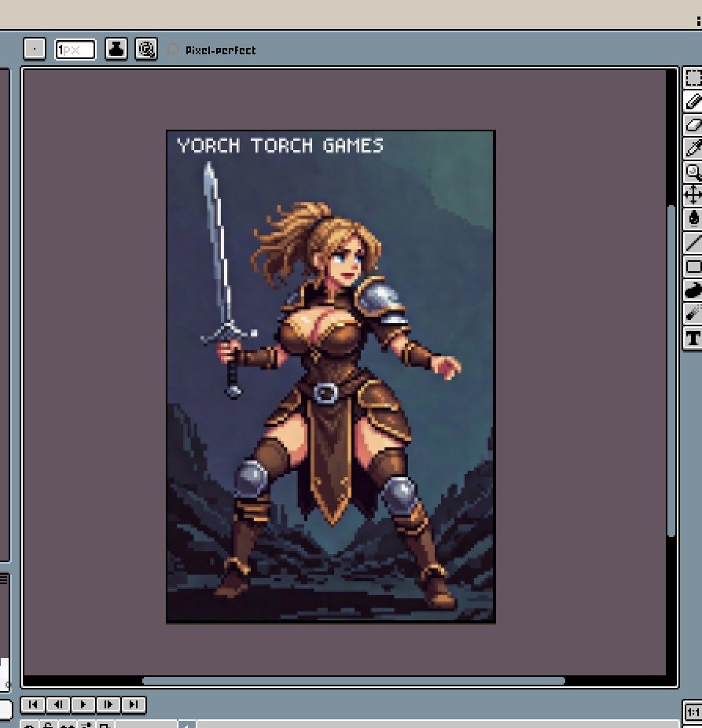Go to last frame button
Image resolution: width=702 pixels, height=728 pixels.
point(134,704)
